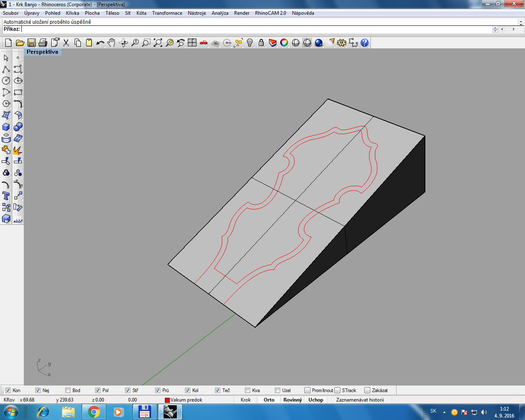Toggle the Zakázat osnap option

[367, 390]
